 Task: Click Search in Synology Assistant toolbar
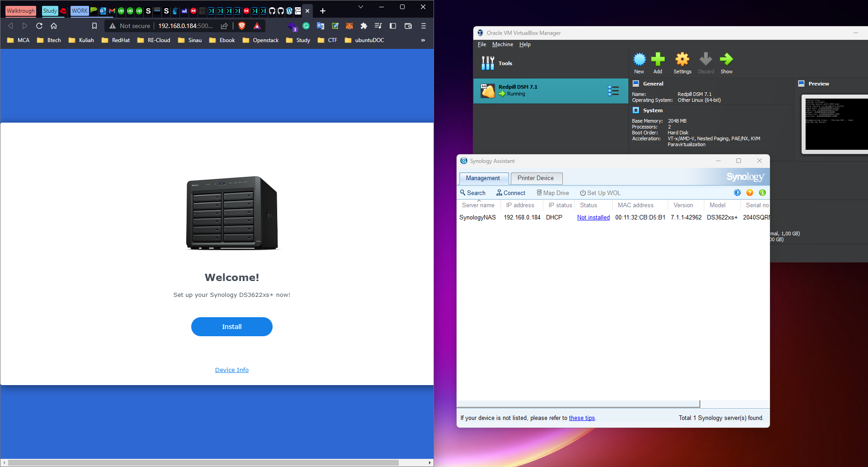pyautogui.click(x=473, y=193)
